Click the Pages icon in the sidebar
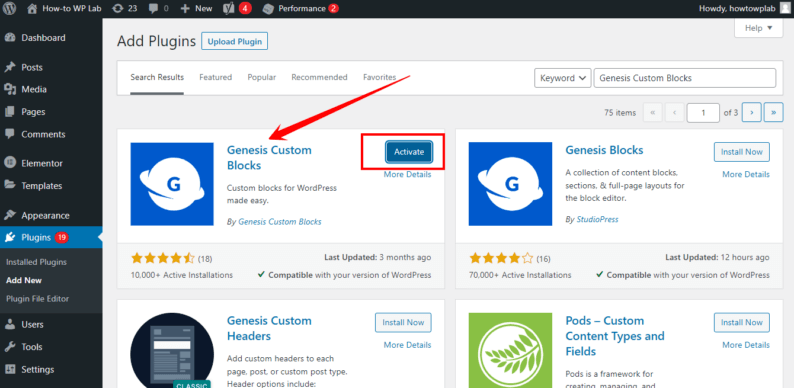Viewport: 794px width, 388px height. point(10,112)
